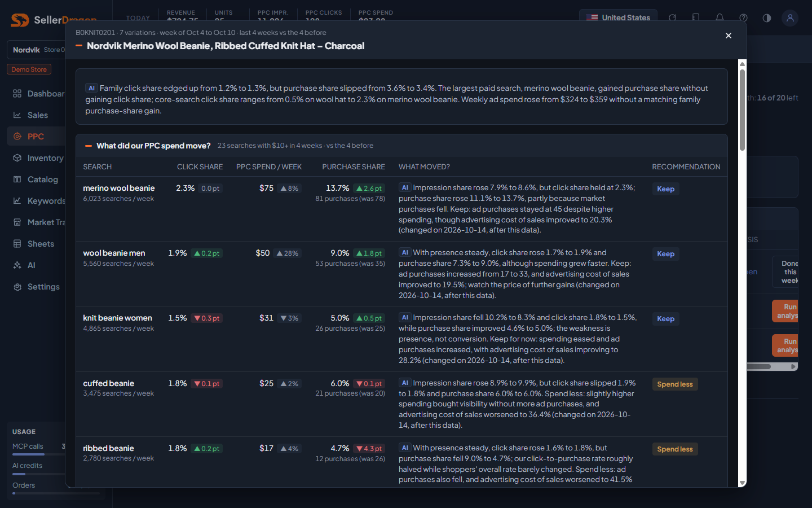Click the refresh icon in top bar
This screenshot has height=508, width=812.
[672, 17]
